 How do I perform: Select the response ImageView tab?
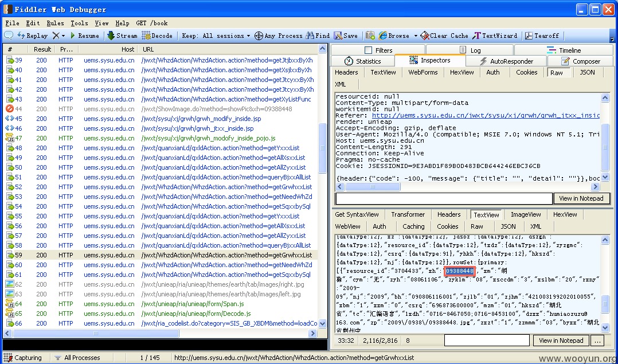[x=526, y=215]
